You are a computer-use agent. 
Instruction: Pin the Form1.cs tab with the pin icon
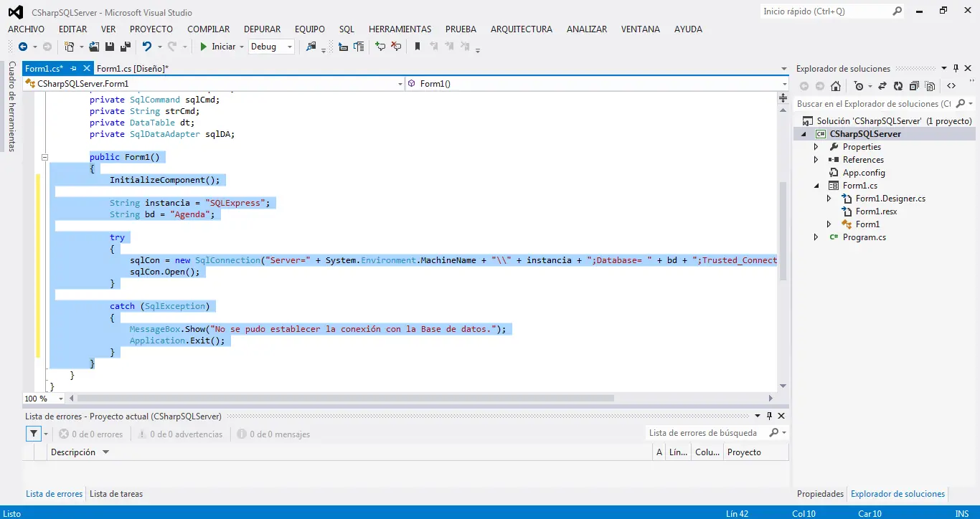74,69
